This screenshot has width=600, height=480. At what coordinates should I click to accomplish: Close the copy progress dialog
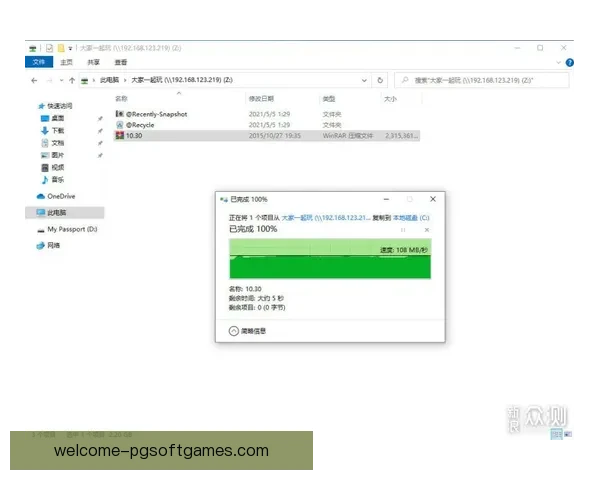click(x=433, y=199)
